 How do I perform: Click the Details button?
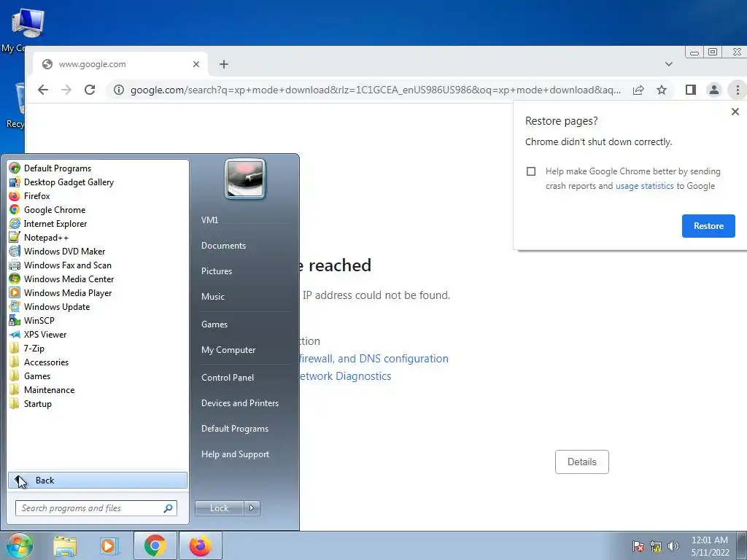[581, 462]
